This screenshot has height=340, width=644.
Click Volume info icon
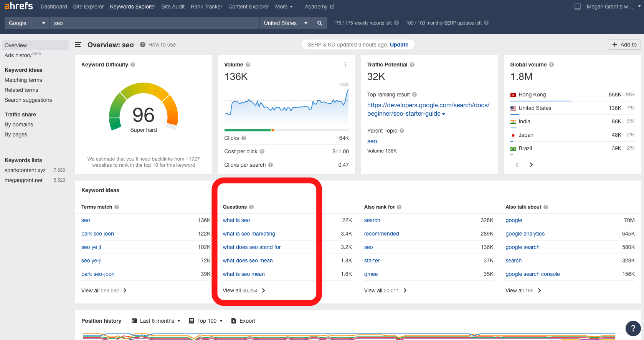point(248,65)
